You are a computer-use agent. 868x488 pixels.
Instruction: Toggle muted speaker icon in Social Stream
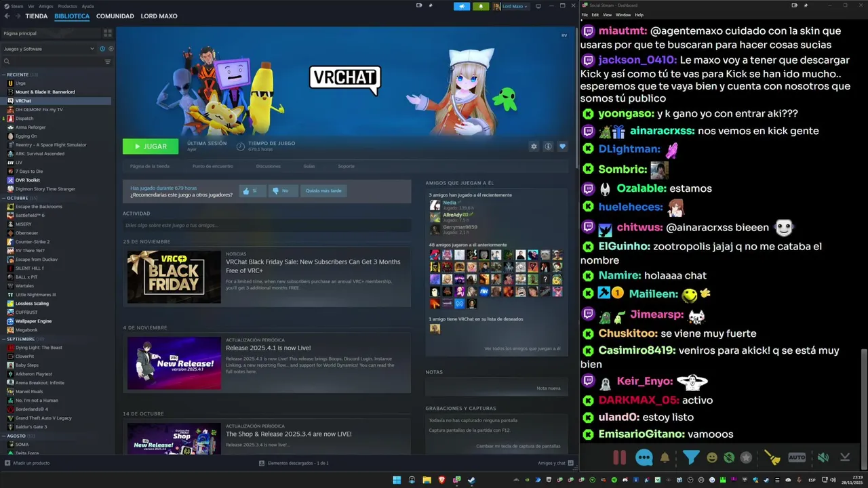tap(823, 457)
